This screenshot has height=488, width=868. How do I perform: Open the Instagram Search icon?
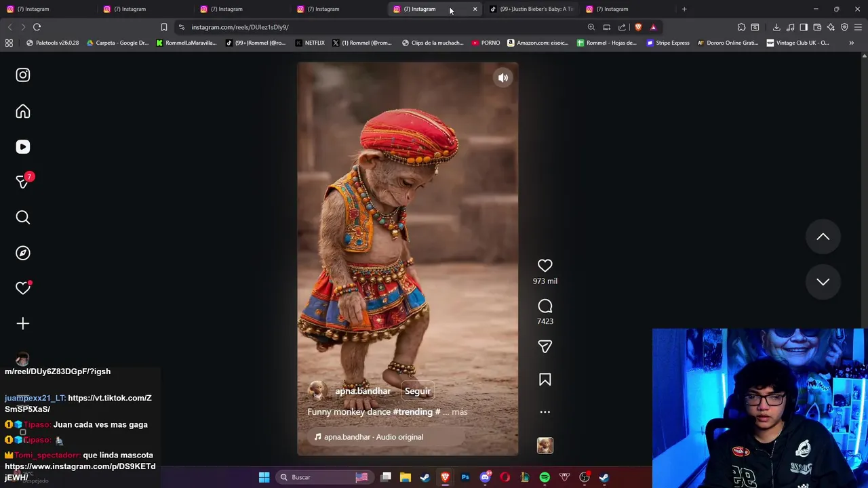[23, 218]
